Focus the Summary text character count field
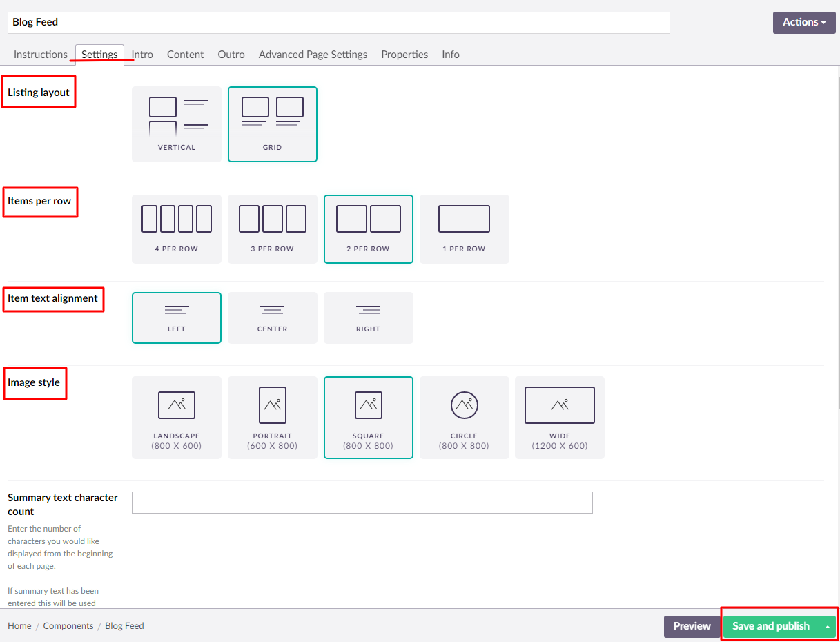 pyautogui.click(x=362, y=503)
